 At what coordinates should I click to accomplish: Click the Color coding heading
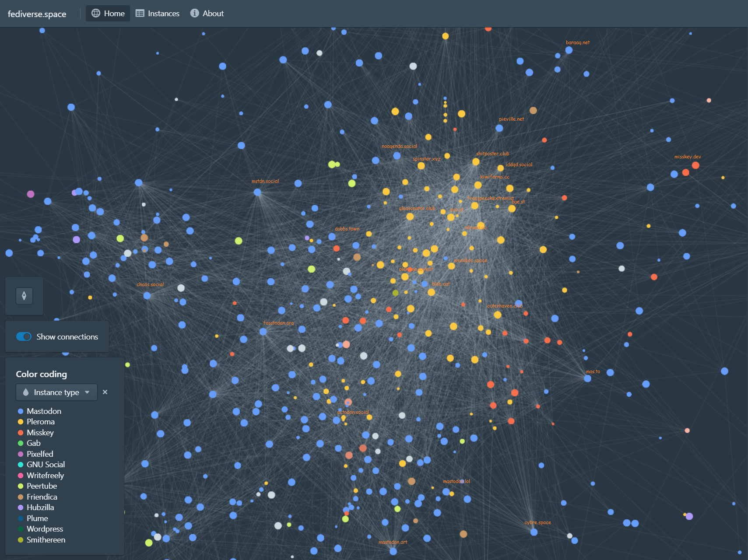coord(42,374)
